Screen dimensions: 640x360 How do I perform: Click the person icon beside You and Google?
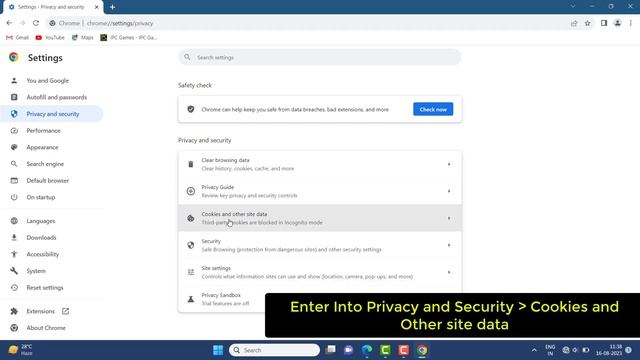tap(14, 80)
